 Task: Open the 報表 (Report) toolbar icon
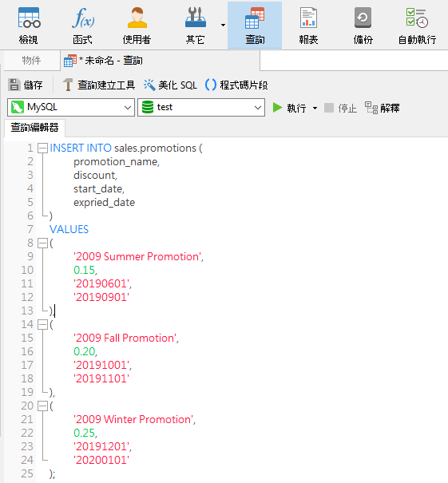click(x=308, y=26)
